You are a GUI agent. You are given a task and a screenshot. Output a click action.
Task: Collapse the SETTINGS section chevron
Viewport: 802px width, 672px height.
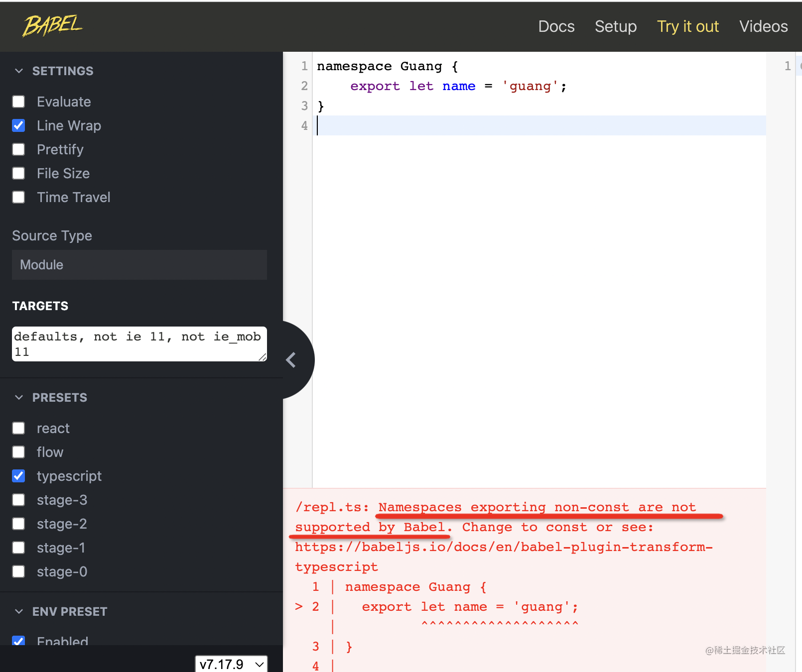point(19,71)
